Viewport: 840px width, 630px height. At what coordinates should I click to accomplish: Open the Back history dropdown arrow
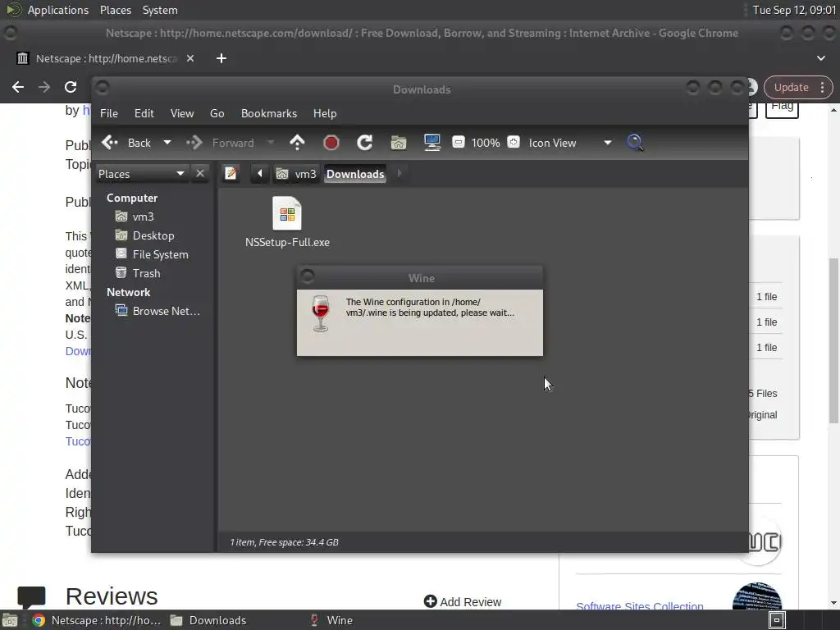click(167, 143)
